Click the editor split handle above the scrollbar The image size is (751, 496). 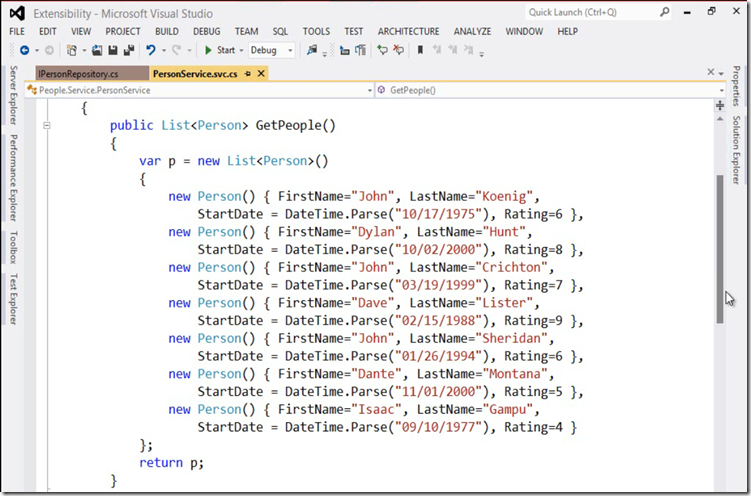tap(719, 105)
